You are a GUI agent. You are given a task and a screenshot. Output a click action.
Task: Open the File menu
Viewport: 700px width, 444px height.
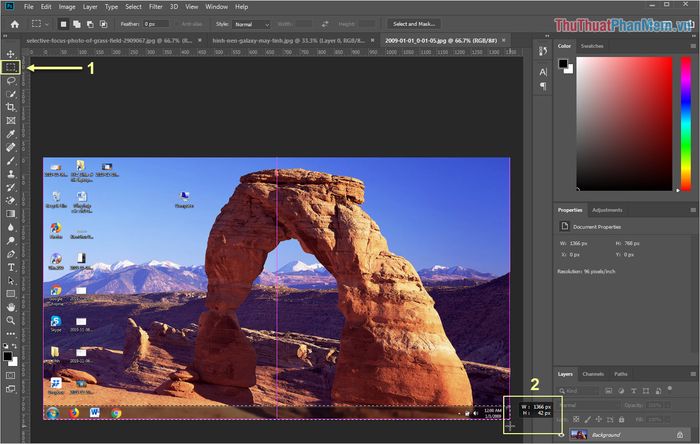click(29, 7)
